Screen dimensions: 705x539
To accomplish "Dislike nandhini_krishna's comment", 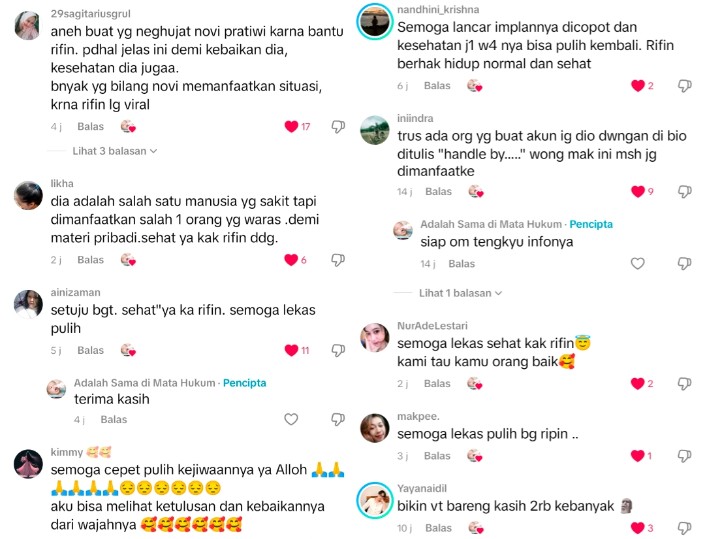I will (x=684, y=85).
